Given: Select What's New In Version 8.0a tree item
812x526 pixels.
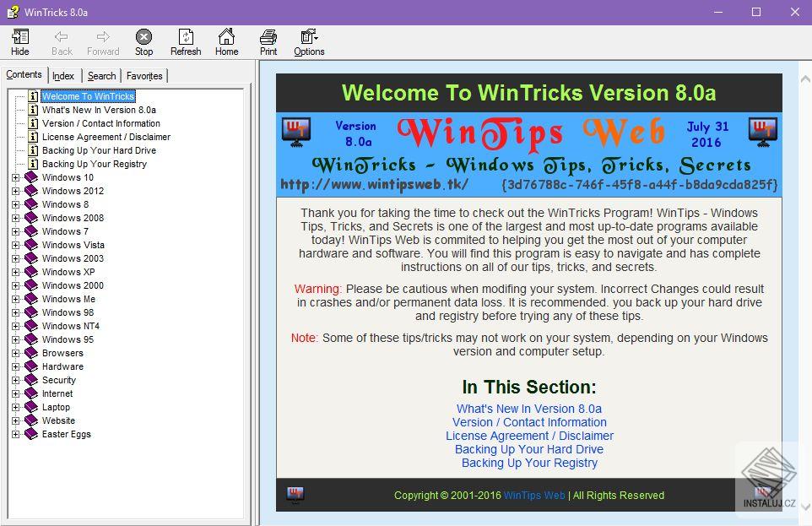Looking at the screenshot, I should point(99,110).
